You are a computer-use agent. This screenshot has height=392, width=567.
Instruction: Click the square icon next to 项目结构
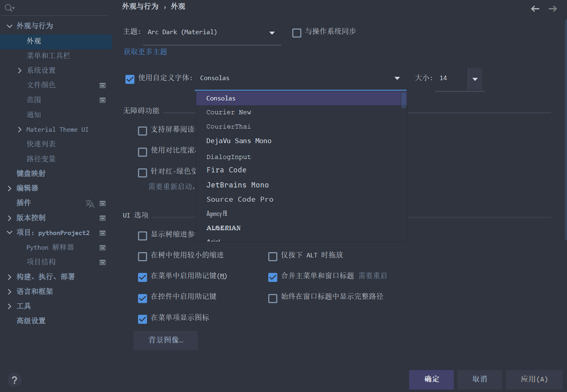[x=103, y=262]
